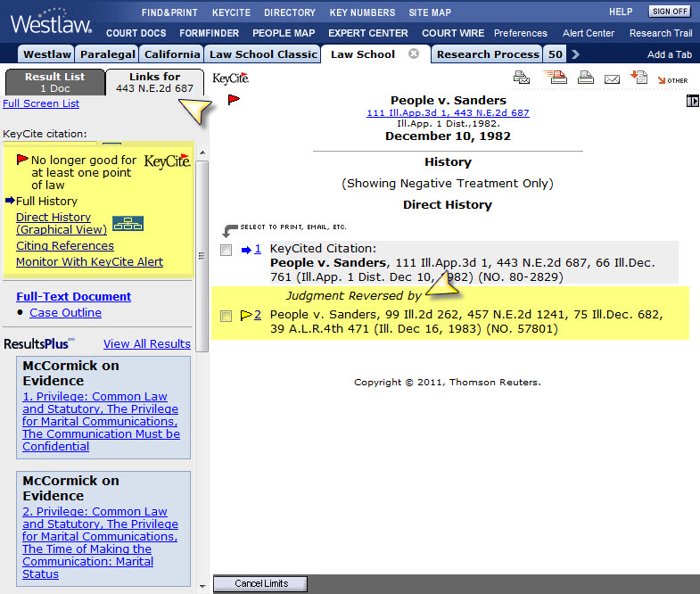
Task: Click the email envelope icon
Action: (x=612, y=78)
